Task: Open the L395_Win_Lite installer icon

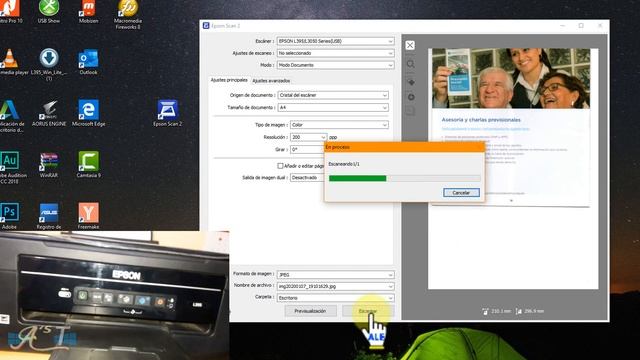Action: (x=49, y=64)
